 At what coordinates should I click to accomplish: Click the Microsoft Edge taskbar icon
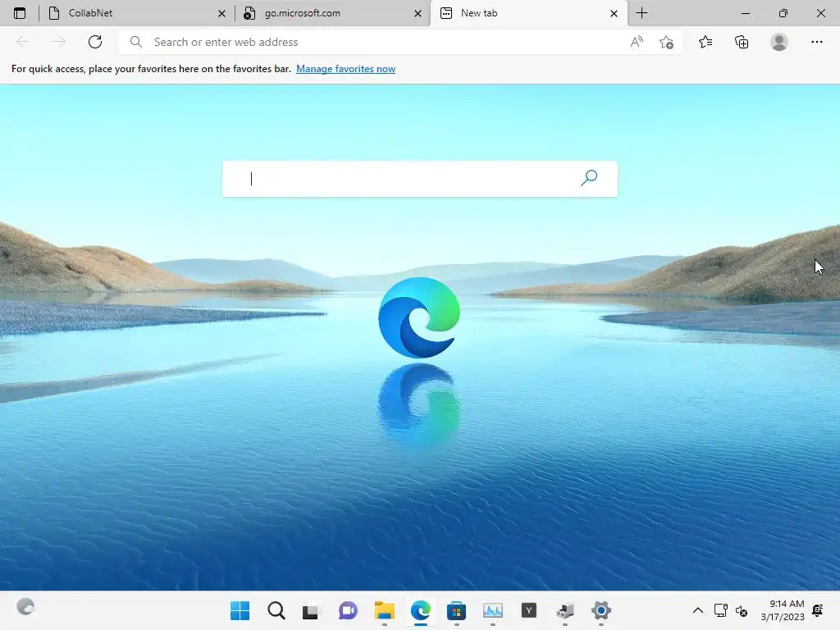point(421,610)
